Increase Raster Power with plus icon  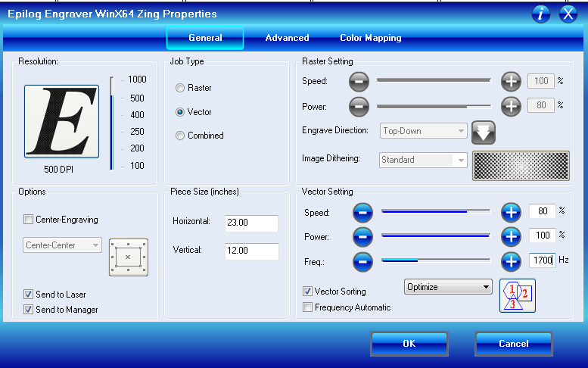(511, 107)
